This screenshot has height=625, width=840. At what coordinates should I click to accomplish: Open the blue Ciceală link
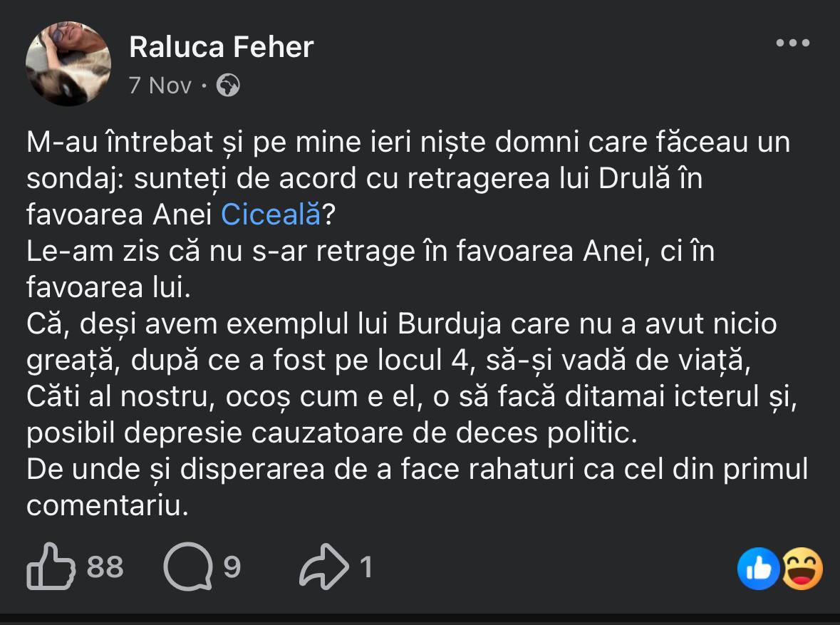[271, 215]
